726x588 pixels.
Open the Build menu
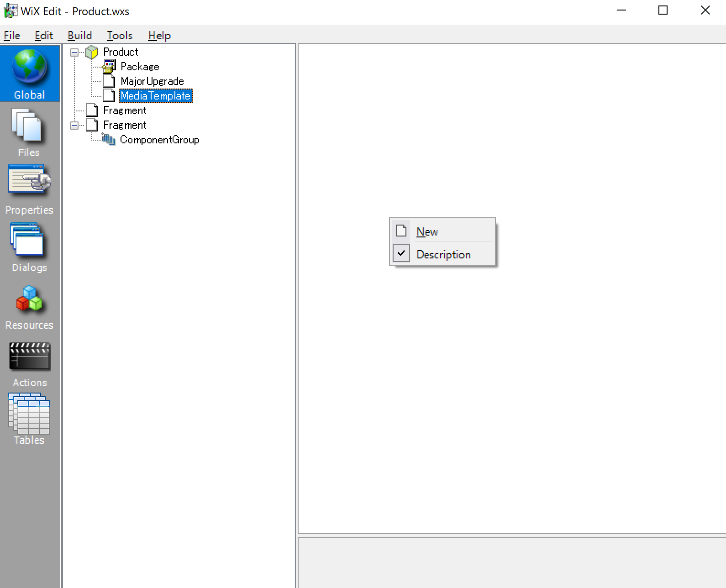pos(80,36)
